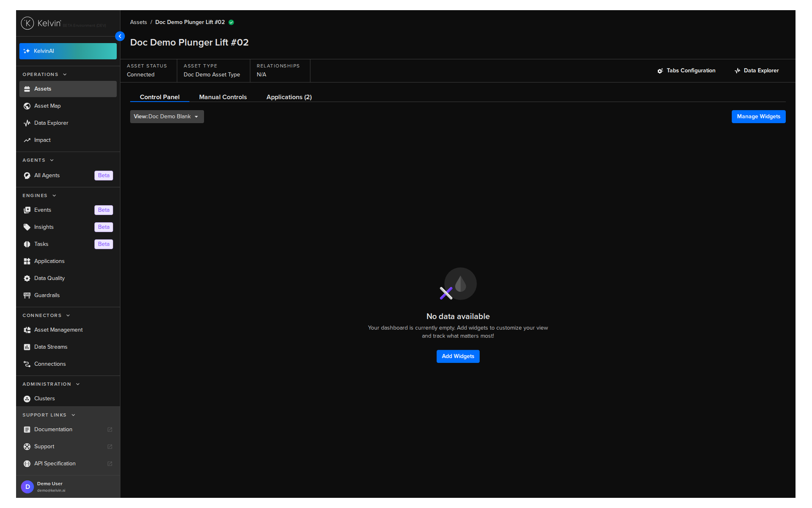Click the Kelvin logo icon
The image size is (812, 508).
coord(27,23)
